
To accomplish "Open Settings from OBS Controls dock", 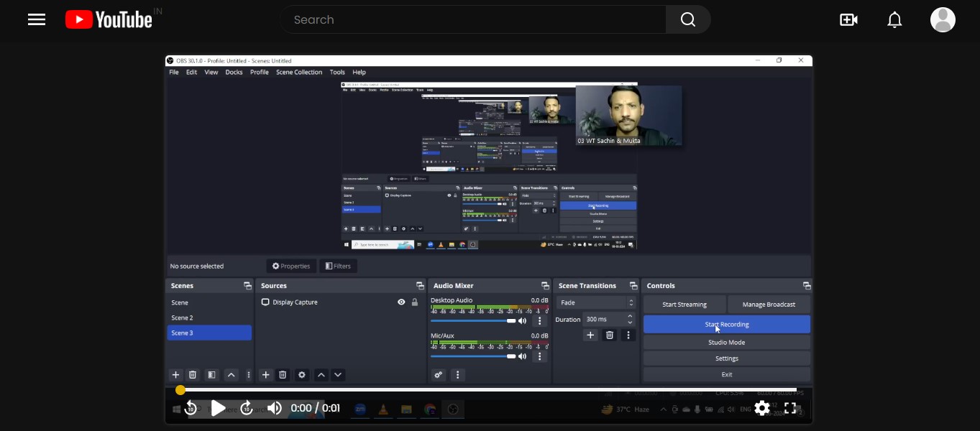I will point(727,358).
